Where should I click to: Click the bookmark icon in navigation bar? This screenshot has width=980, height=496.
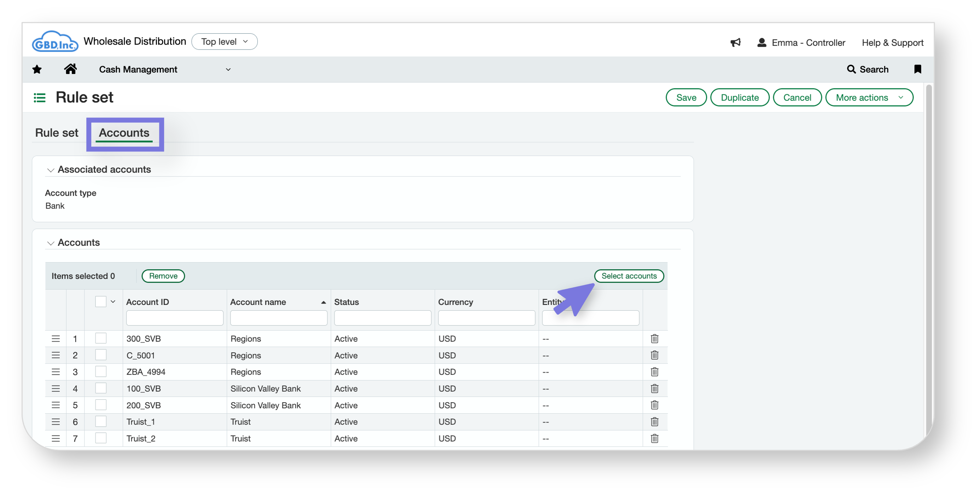tap(917, 69)
